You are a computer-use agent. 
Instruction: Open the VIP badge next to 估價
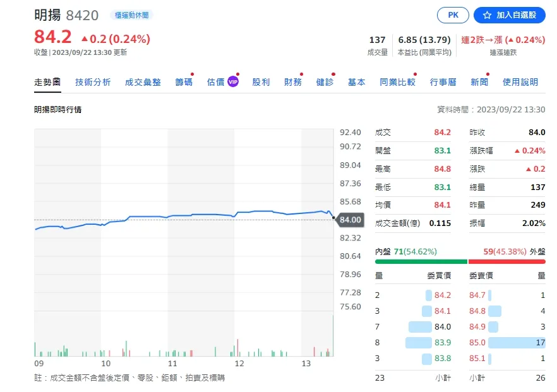pyautogui.click(x=232, y=81)
